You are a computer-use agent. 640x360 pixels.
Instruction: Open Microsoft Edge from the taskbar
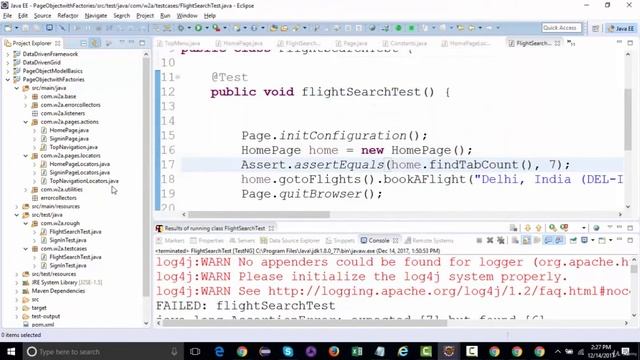point(219,351)
